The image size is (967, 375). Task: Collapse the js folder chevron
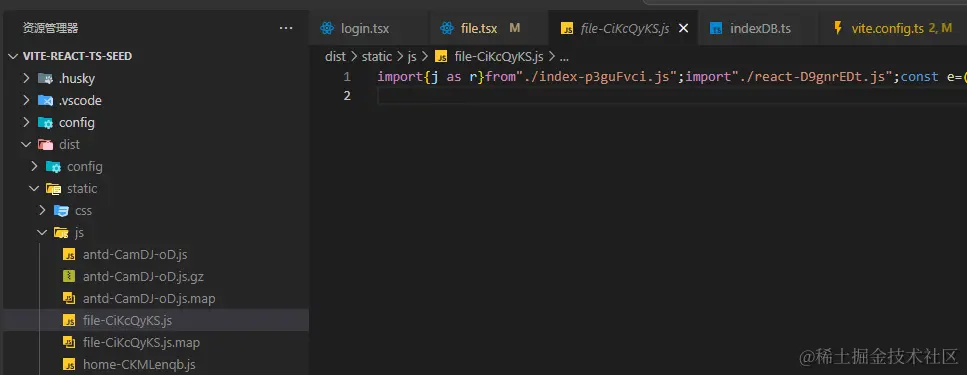point(42,233)
